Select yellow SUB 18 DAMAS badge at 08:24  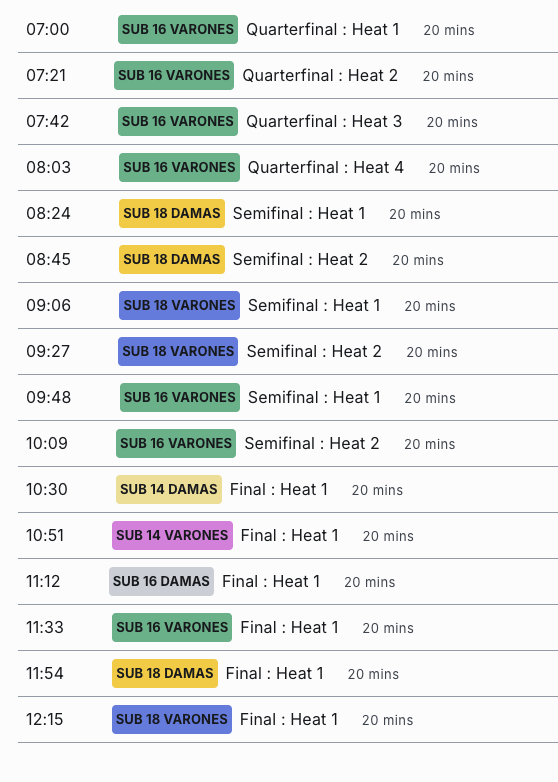tap(172, 213)
